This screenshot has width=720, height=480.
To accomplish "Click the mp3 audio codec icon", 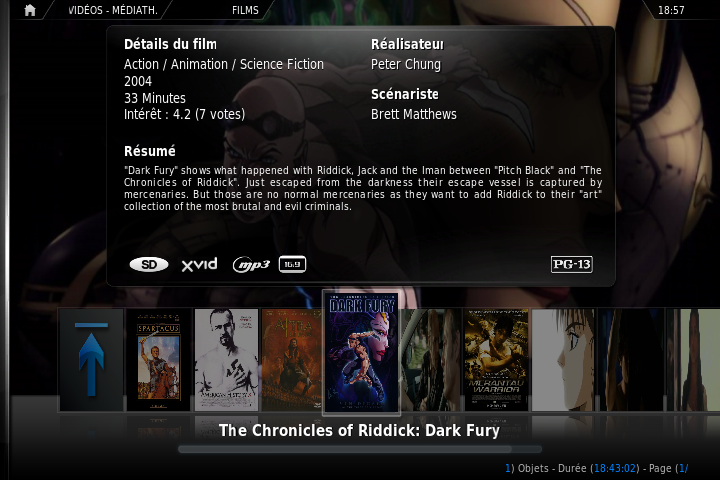I will pyautogui.click(x=251, y=265).
